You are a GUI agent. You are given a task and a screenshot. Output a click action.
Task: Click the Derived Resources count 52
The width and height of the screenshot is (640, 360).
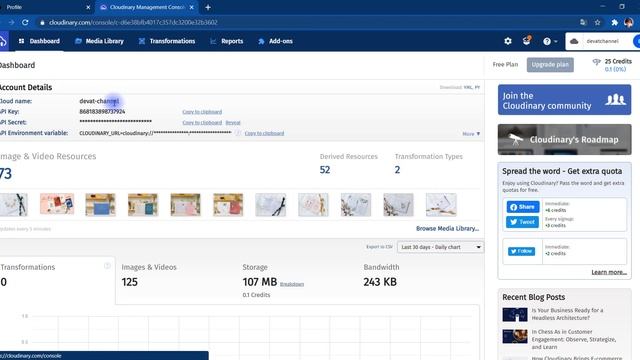[325, 170]
